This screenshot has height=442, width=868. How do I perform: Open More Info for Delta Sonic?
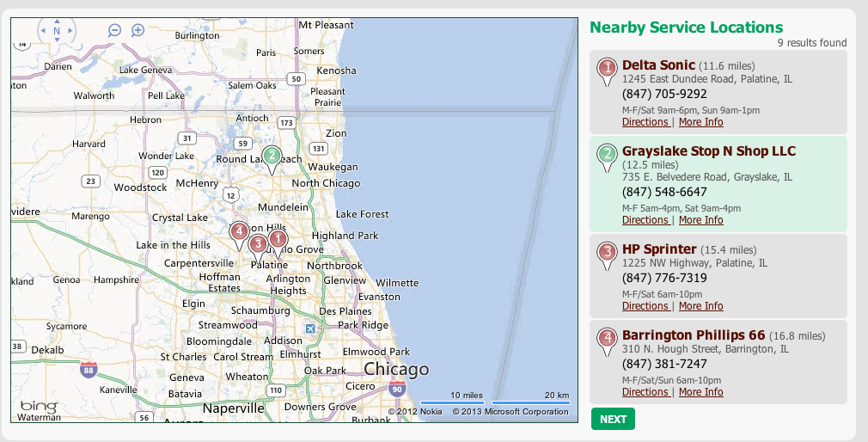pos(700,122)
